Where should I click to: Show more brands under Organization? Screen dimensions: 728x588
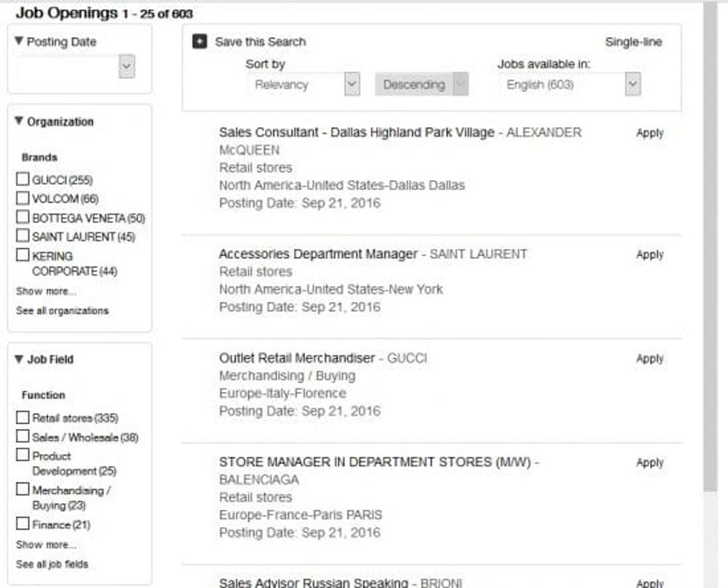(x=46, y=292)
